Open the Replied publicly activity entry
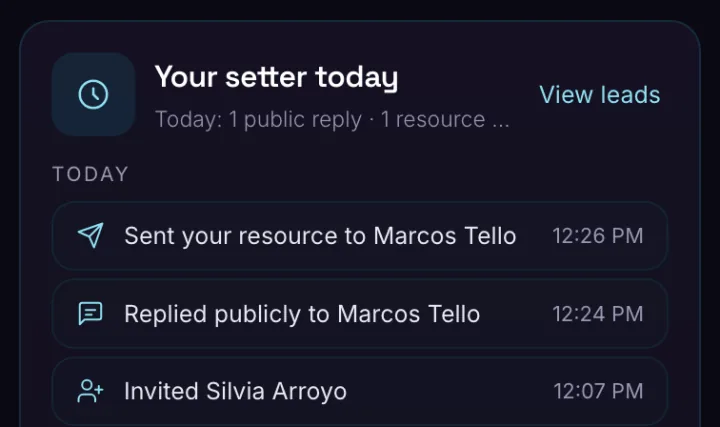This screenshot has width=720, height=427. [360, 314]
